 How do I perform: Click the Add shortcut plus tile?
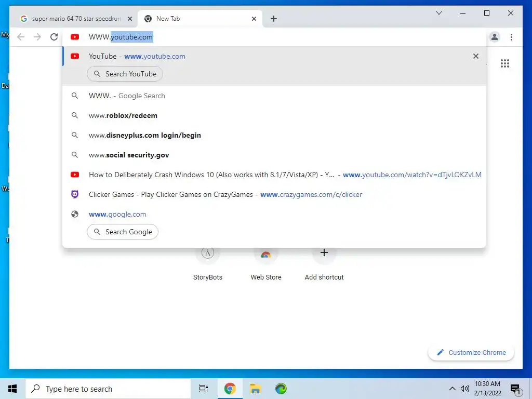(x=324, y=264)
